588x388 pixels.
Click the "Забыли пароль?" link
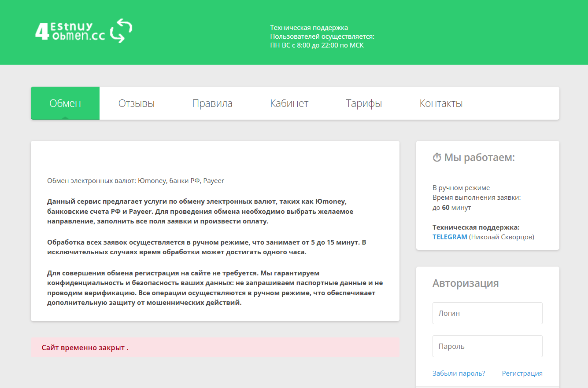(459, 373)
